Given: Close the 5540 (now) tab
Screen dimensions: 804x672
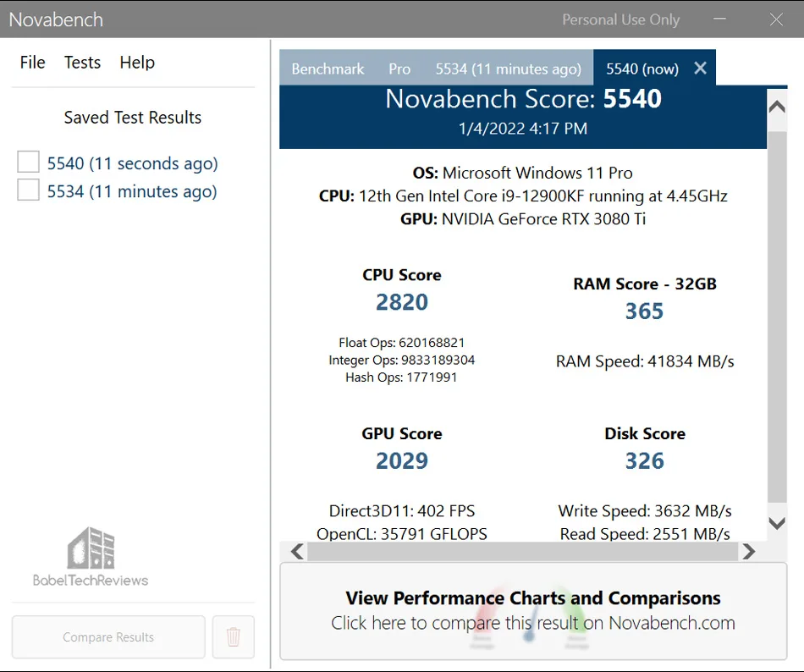Looking at the screenshot, I should tap(701, 68).
